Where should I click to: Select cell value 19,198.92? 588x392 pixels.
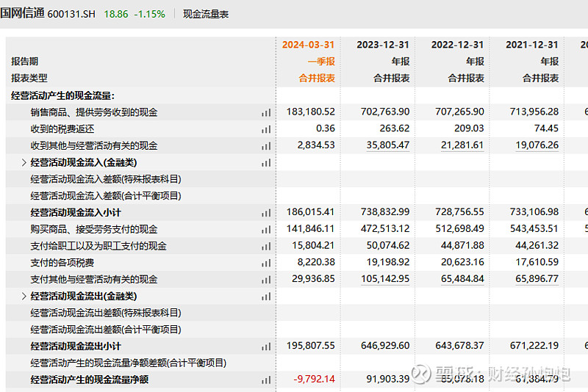(388, 262)
